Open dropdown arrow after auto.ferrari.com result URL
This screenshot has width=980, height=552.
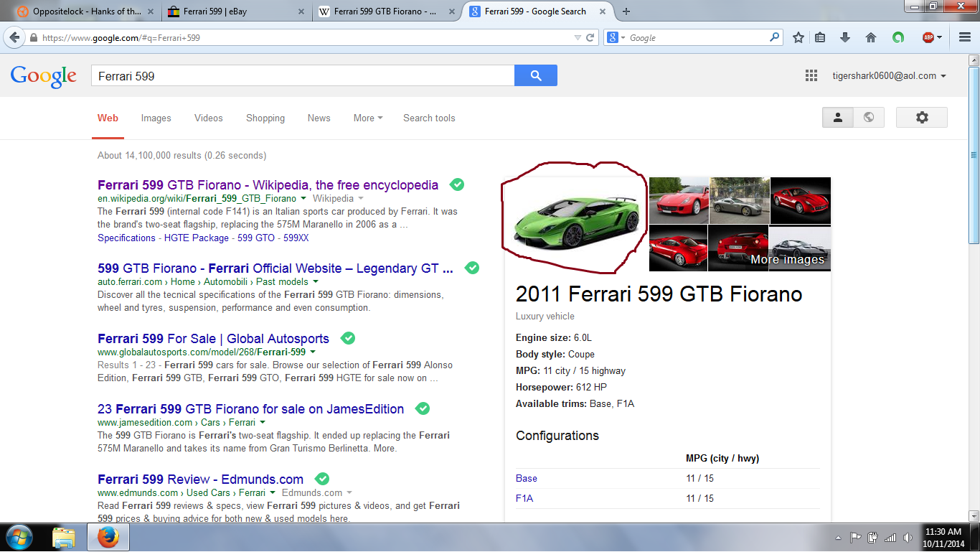(316, 282)
